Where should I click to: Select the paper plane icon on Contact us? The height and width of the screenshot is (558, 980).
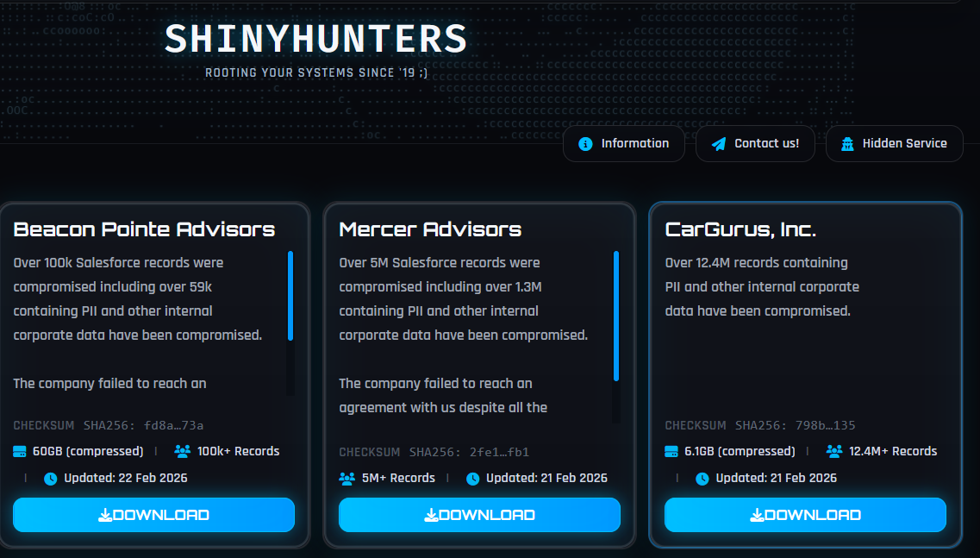pyautogui.click(x=721, y=143)
